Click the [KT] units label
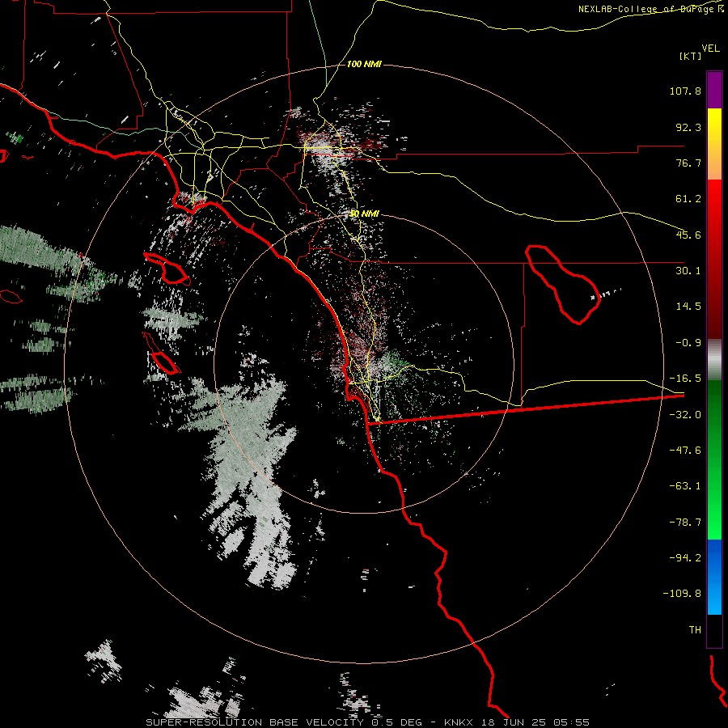 tap(691, 56)
